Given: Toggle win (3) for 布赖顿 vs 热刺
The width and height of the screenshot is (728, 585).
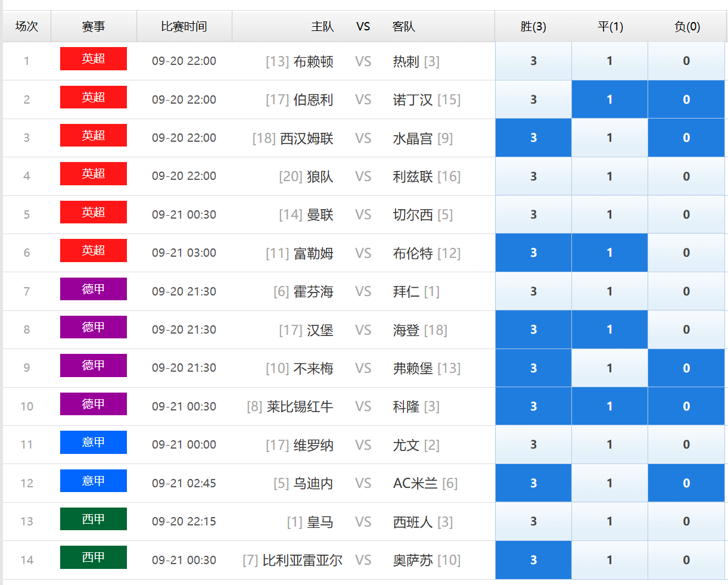Looking at the screenshot, I should [533, 61].
